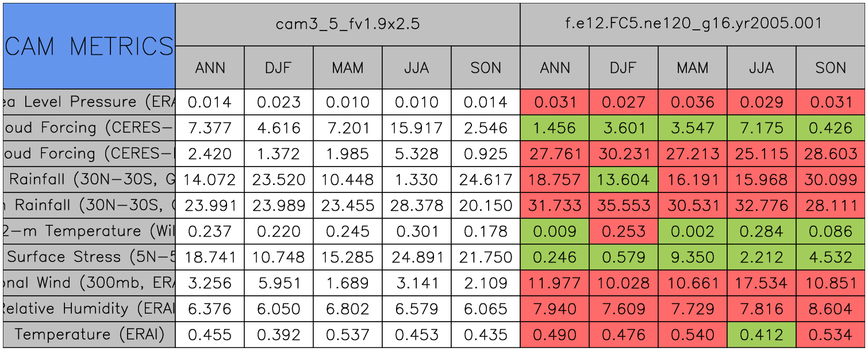Click the red cell showing 8.604
Screen dimensions: 868x351
pos(831,308)
